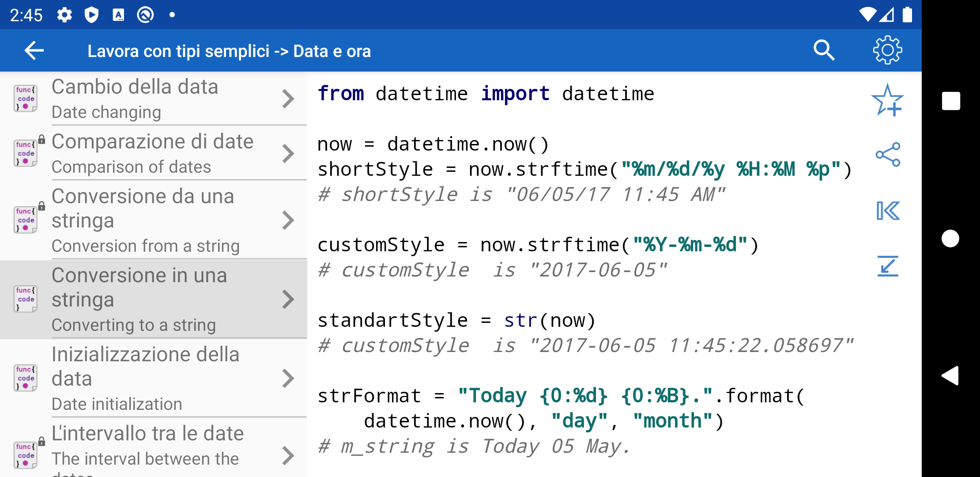Screen dimensions: 980x477
Task: Tap the title Lavora con tipi semplici -> Data e ora
Action: click(229, 51)
